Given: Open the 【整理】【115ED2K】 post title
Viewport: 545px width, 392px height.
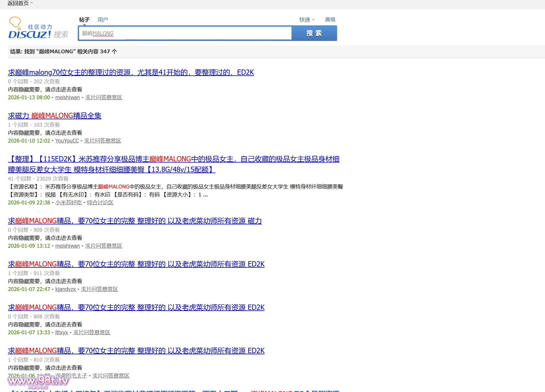Looking at the screenshot, I should [x=173, y=159].
